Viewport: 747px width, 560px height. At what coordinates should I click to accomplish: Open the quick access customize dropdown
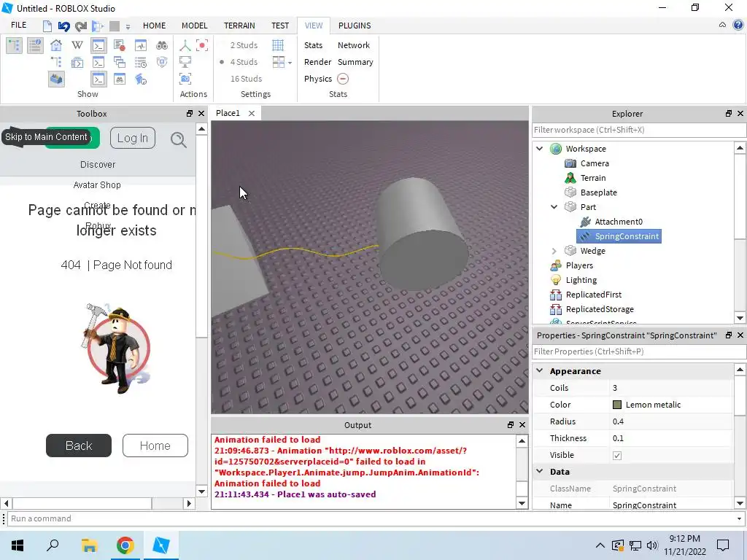pos(128,27)
